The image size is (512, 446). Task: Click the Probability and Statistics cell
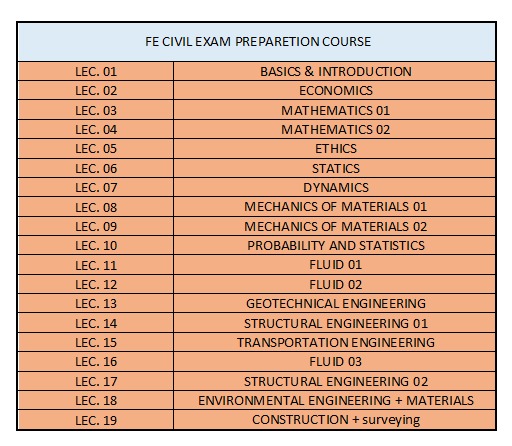click(x=334, y=246)
